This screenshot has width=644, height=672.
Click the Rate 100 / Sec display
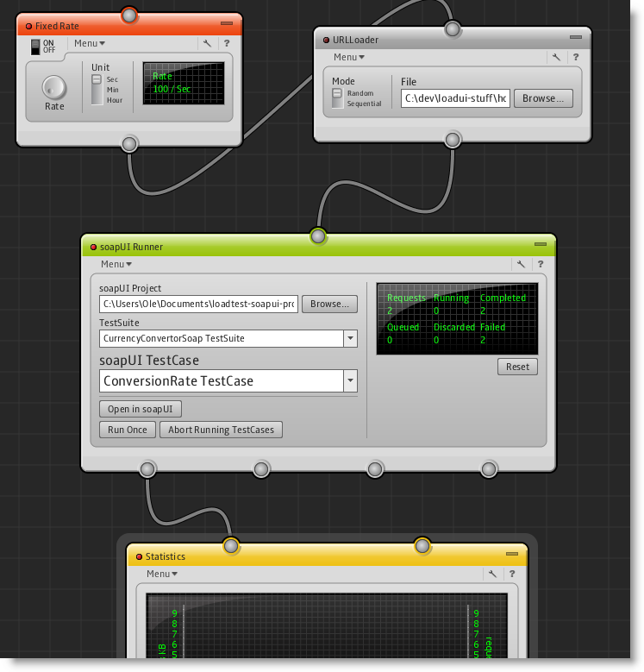pyautogui.click(x=184, y=83)
